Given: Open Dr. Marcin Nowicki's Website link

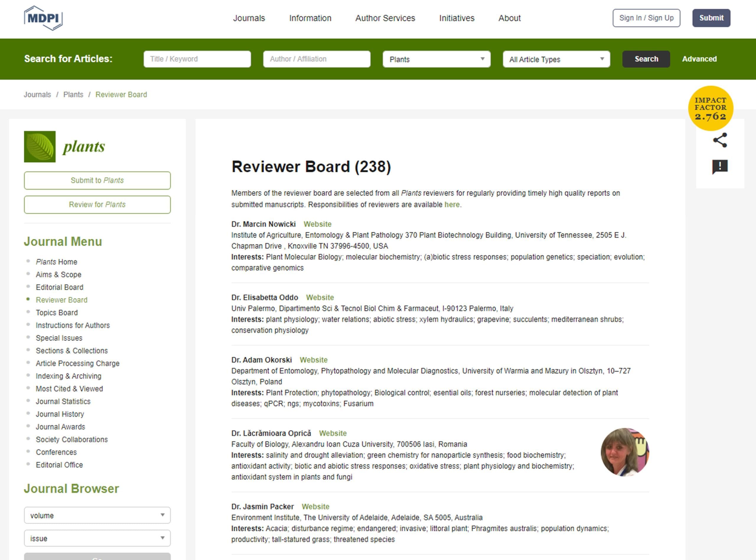Looking at the screenshot, I should [x=317, y=224].
